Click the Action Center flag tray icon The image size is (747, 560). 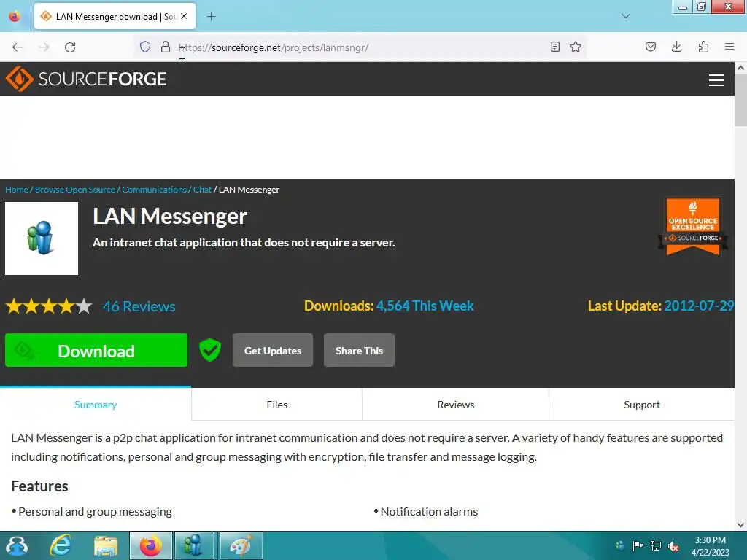(x=638, y=545)
